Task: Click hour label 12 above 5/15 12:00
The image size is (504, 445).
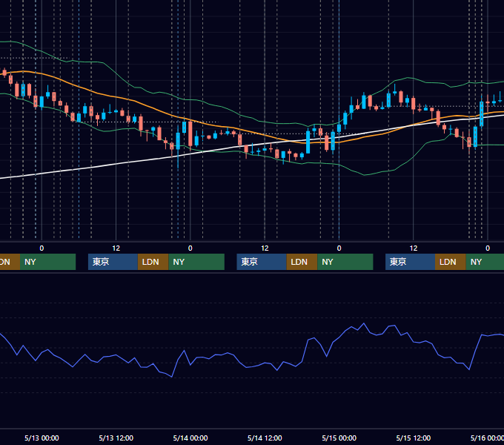Action: [414, 248]
